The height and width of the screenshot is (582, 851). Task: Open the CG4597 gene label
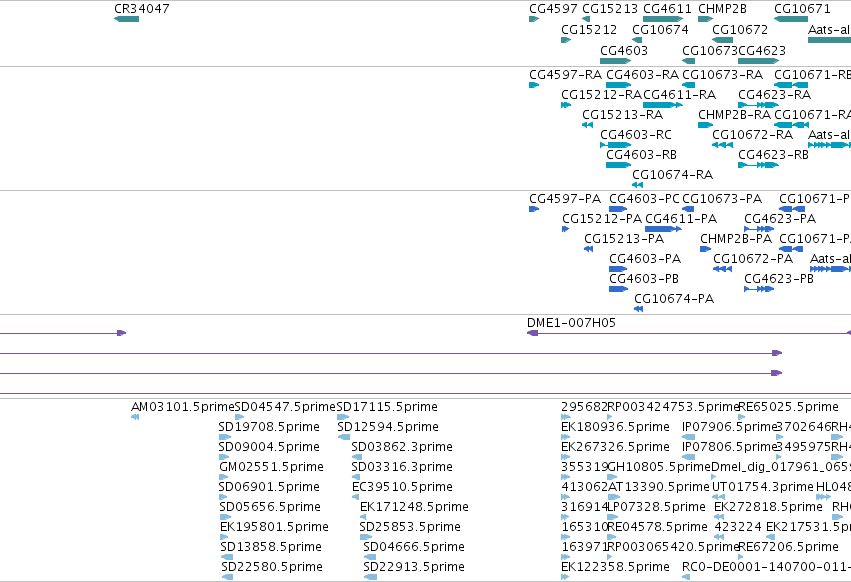click(x=553, y=9)
